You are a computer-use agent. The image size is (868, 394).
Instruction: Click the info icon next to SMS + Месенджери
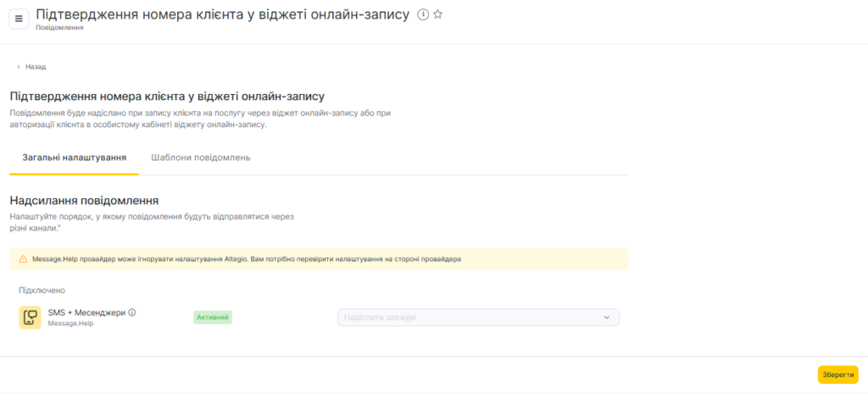131,313
